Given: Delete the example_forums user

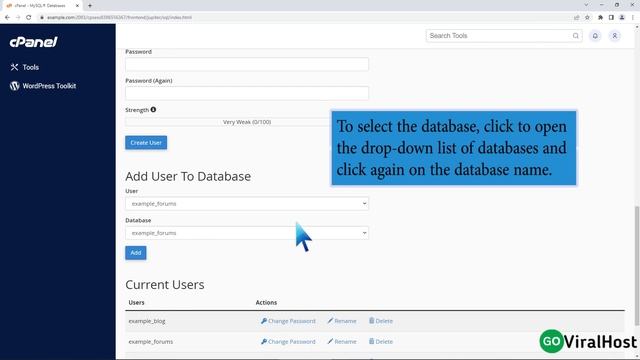Looking at the screenshot, I should [381, 341].
